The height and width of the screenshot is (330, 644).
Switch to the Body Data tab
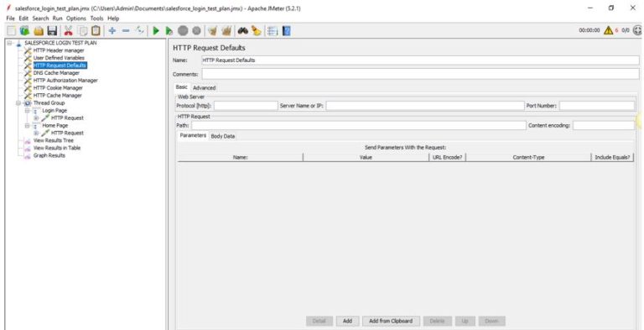(x=223, y=136)
